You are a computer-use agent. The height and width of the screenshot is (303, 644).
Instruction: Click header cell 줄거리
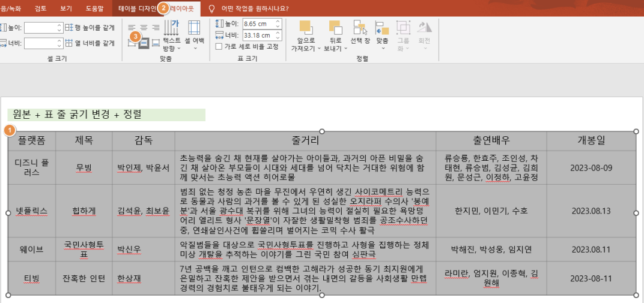click(x=305, y=141)
